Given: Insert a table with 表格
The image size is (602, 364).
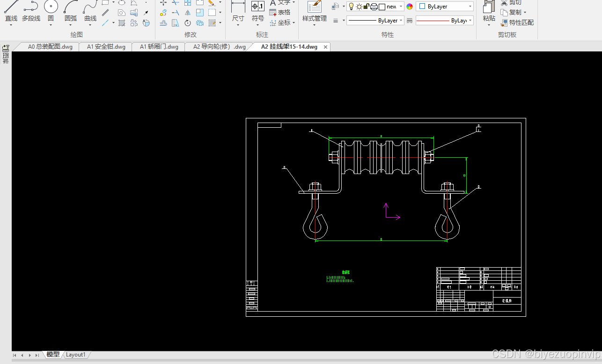Looking at the screenshot, I should click(x=280, y=12).
